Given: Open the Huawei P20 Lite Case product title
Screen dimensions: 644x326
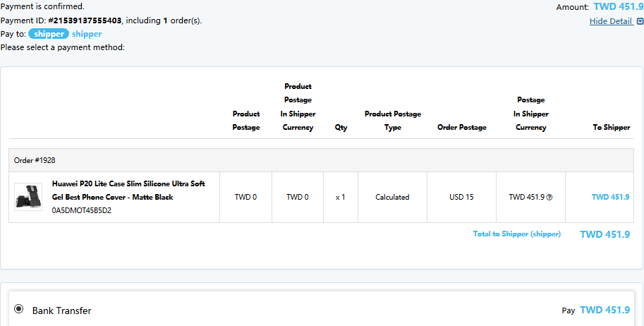Looking at the screenshot, I should click(128, 191).
